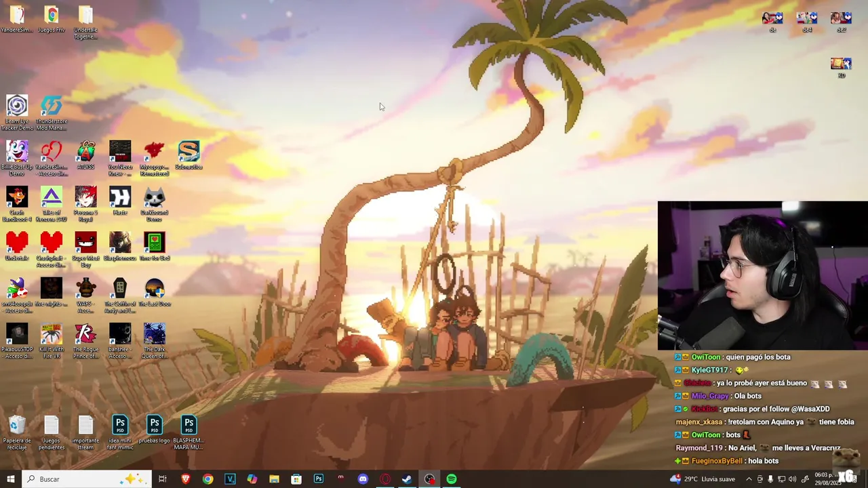Screen dimensions: 868x488
Task: Open the taskbar clock and date
Action: (x=827, y=479)
